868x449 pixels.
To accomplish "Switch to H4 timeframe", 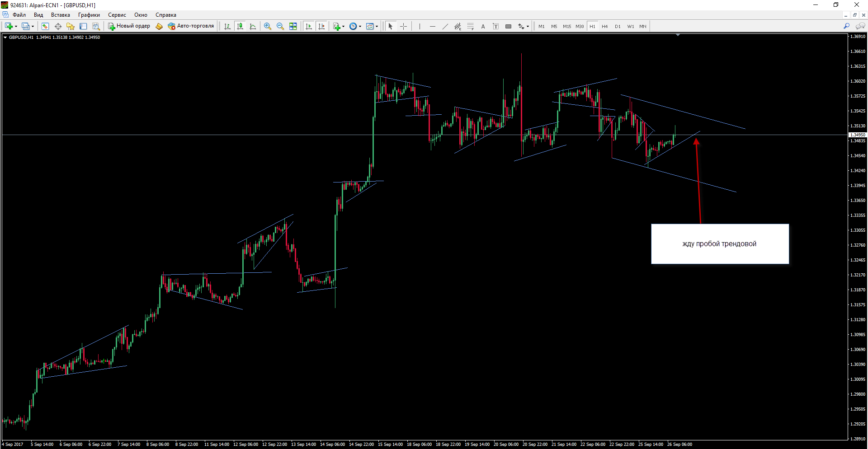I will coord(605,26).
